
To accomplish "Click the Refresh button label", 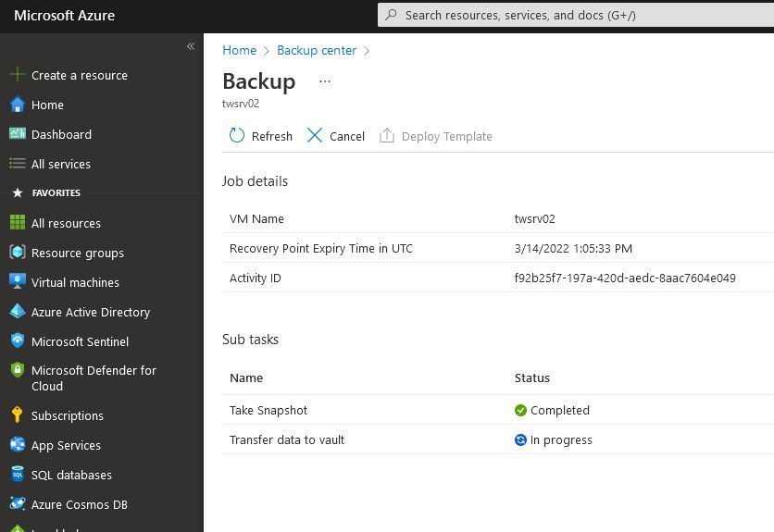I will pyautogui.click(x=272, y=136).
